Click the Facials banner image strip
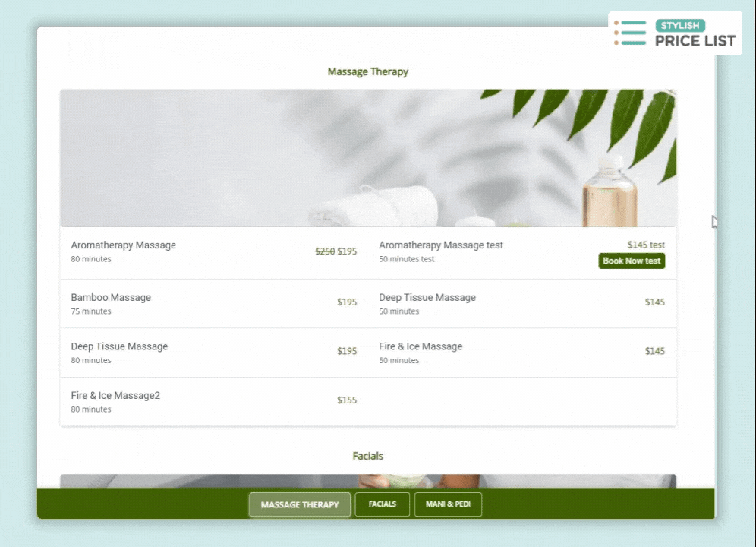This screenshot has width=756, height=547. [368, 481]
